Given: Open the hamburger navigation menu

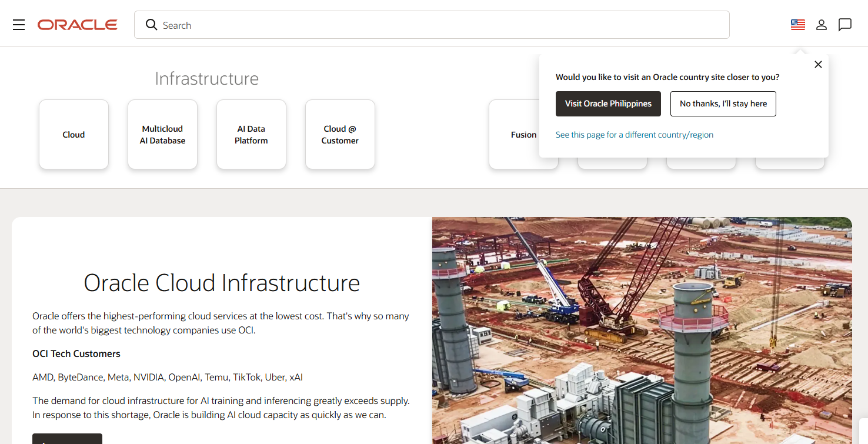Looking at the screenshot, I should pos(19,25).
